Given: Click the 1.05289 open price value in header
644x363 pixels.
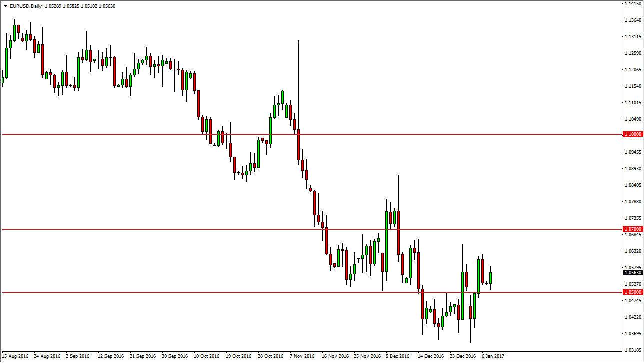Looking at the screenshot, I should coord(52,6).
